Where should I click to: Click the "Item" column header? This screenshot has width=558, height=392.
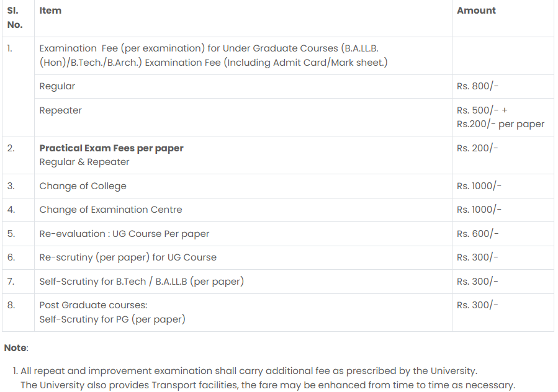click(50, 11)
